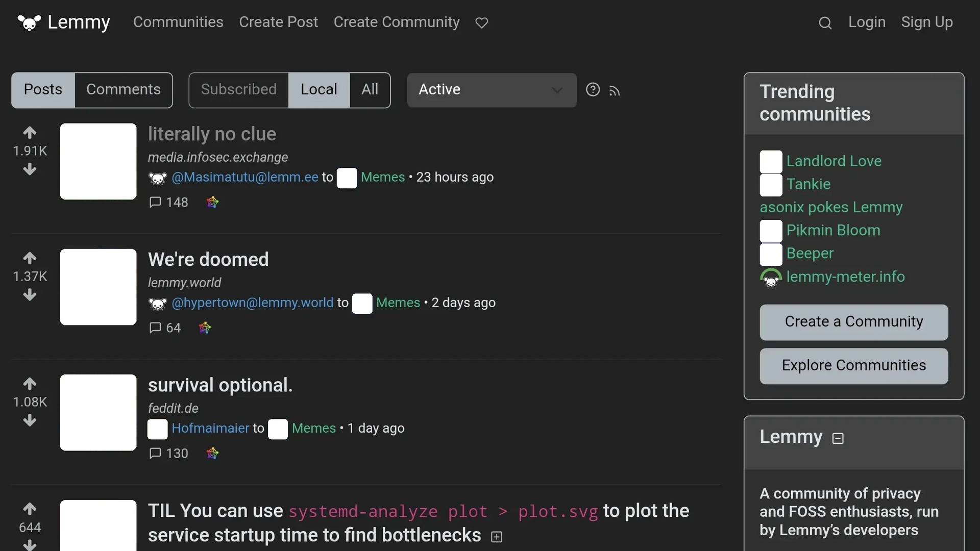Switch listing to Comments view

(x=123, y=90)
